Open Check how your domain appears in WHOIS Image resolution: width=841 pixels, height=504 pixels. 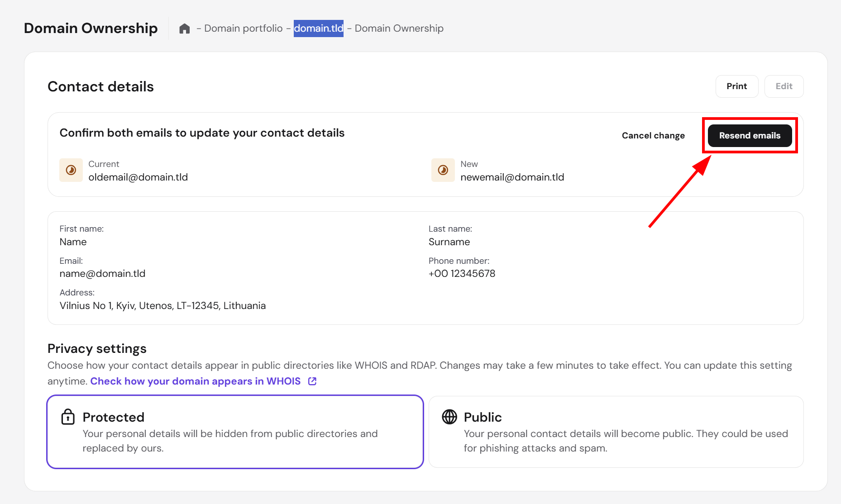196,381
